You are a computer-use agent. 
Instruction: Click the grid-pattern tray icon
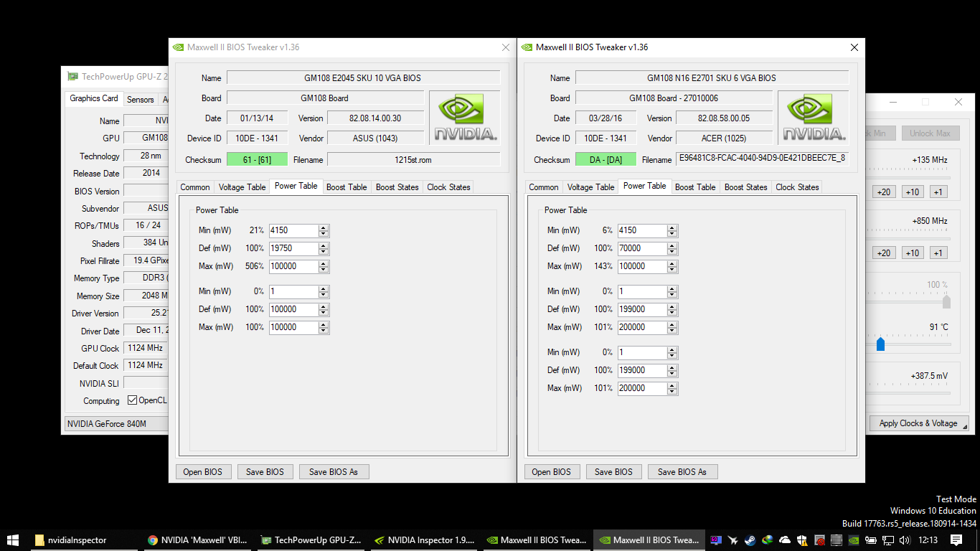click(837, 540)
